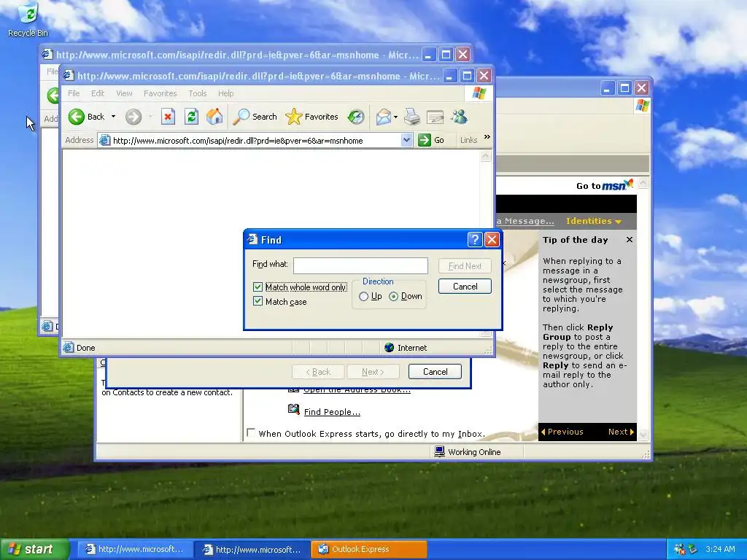Click Cancel in the Find dialog
Viewport: 747px width, 560px height.
point(465,286)
